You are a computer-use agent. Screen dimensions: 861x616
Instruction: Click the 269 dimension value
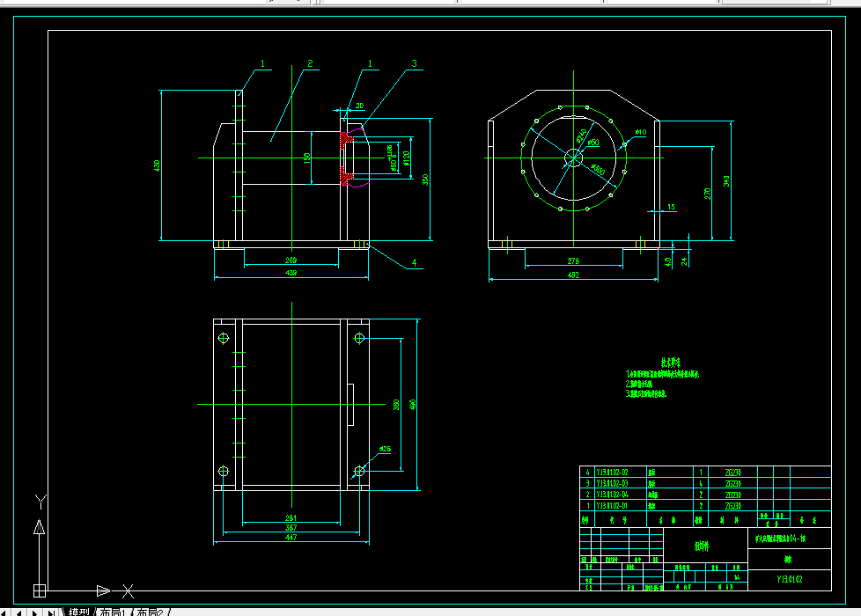[291, 260]
